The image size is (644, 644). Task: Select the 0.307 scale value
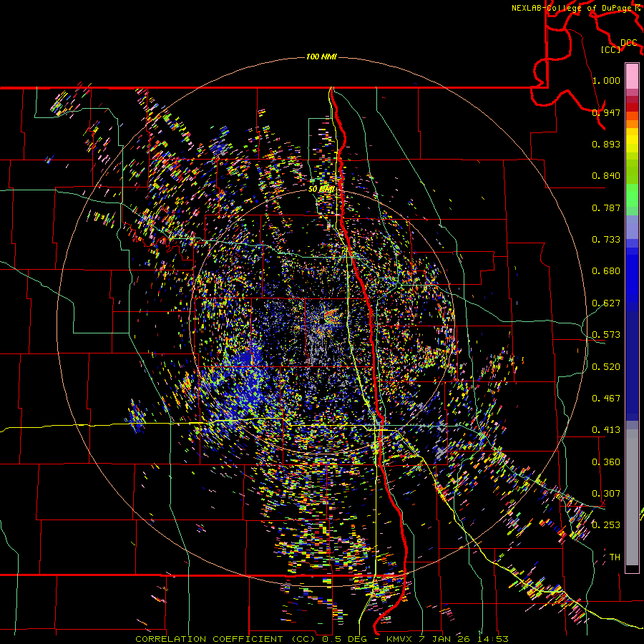pyautogui.click(x=606, y=493)
